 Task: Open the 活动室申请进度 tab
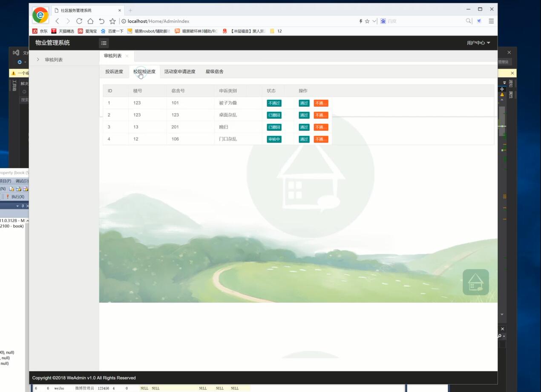(x=180, y=72)
